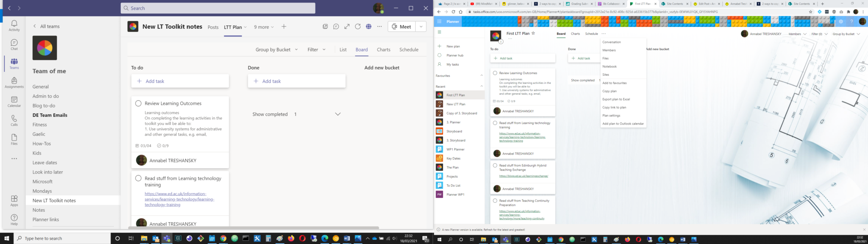868x244 pixels.
Task: Collapse the Favourites section in Planner
Action: coord(481,76)
